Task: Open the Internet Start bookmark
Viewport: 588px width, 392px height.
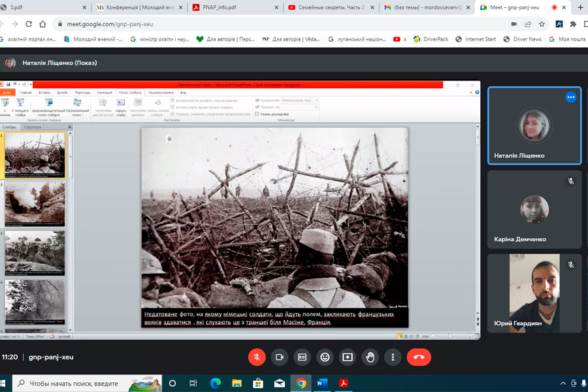Action: [x=480, y=39]
